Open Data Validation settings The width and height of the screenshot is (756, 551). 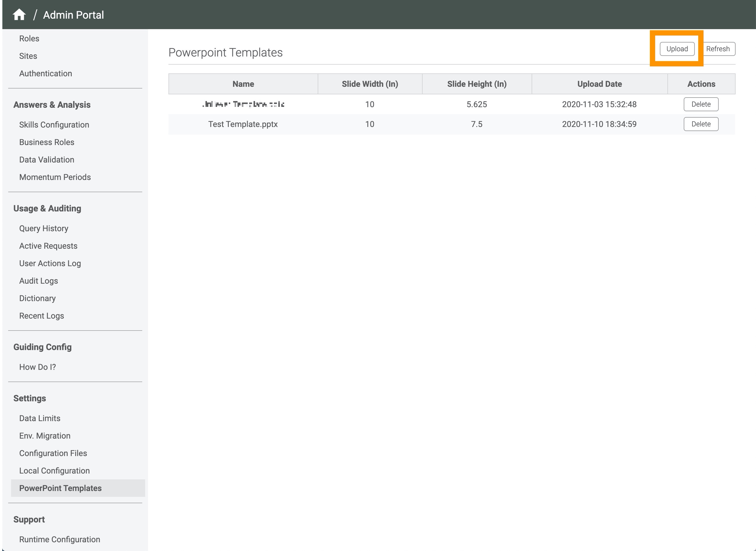click(47, 159)
